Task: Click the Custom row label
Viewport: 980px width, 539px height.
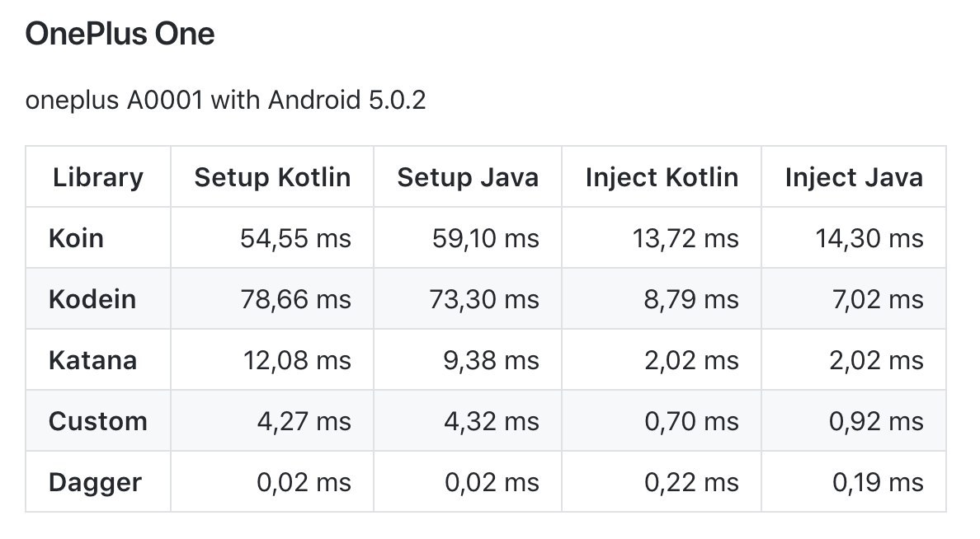Action: tap(98, 421)
